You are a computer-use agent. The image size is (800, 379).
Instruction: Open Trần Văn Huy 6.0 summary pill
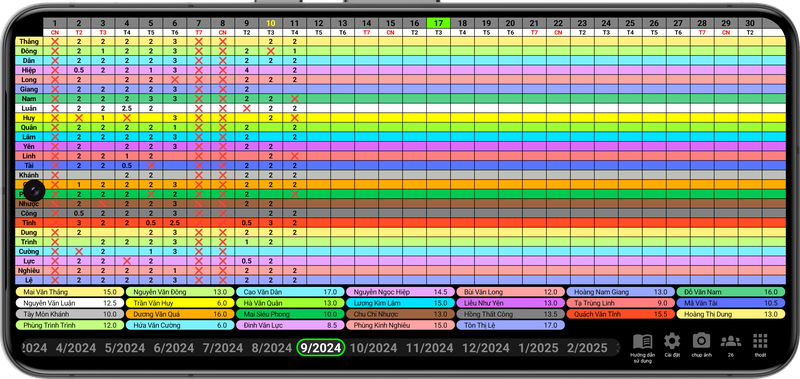180,303
